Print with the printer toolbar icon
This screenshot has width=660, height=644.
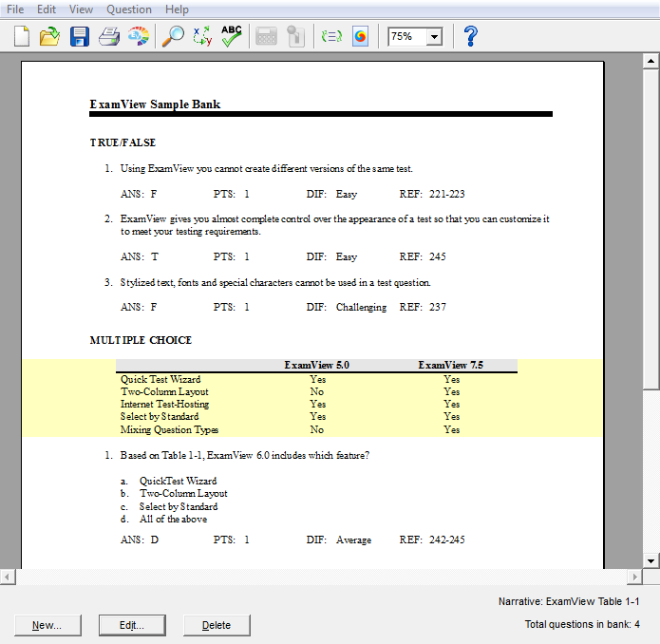click(109, 36)
